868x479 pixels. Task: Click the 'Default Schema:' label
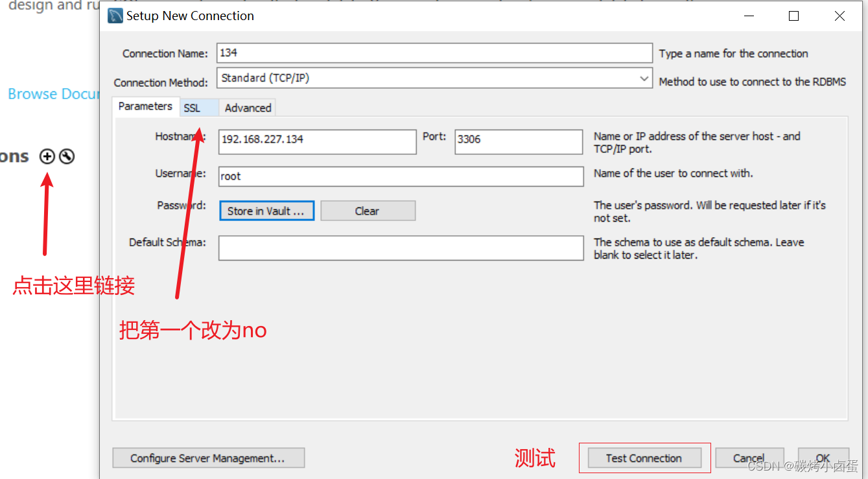167,242
